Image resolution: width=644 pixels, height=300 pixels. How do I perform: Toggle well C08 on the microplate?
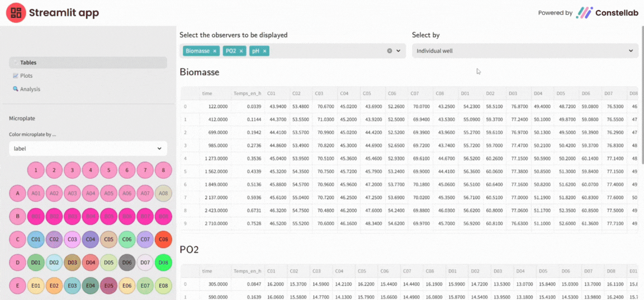click(x=163, y=240)
